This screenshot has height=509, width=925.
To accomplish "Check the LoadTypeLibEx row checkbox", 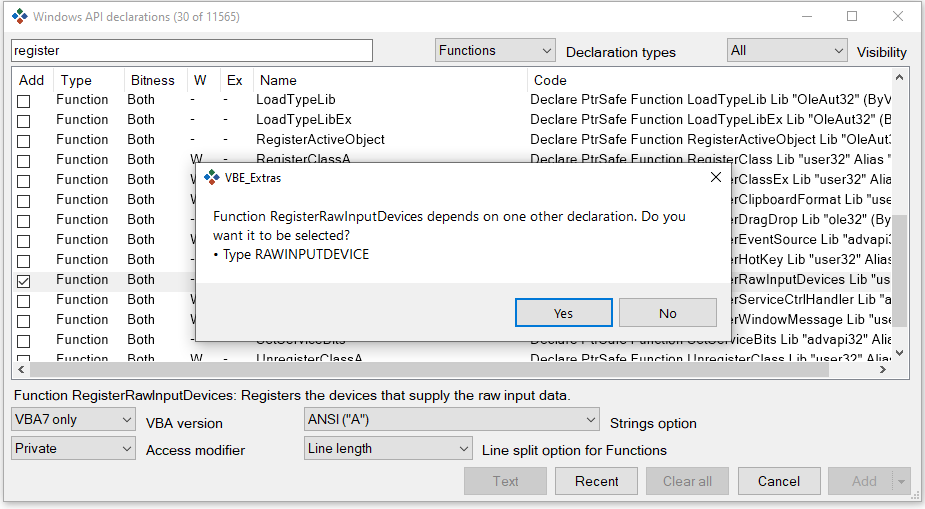I will tap(24, 121).
